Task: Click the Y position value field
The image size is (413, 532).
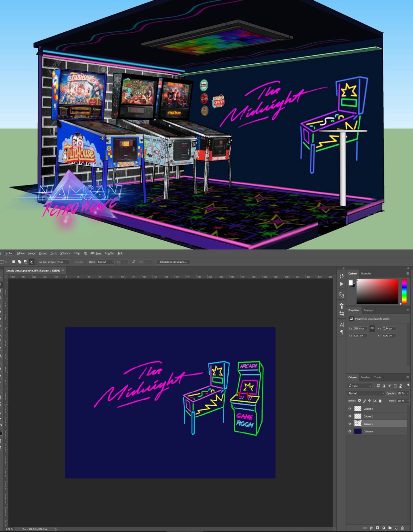Action: click(389, 336)
